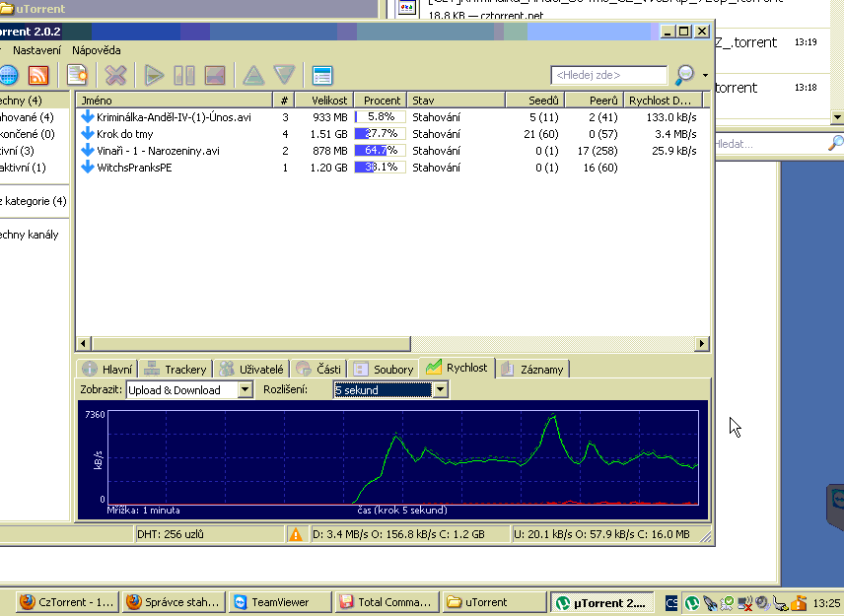Screen dimensions: 844x616
Task: Open the search engine dropdown arrow beside magnifier
Action: (705, 75)
